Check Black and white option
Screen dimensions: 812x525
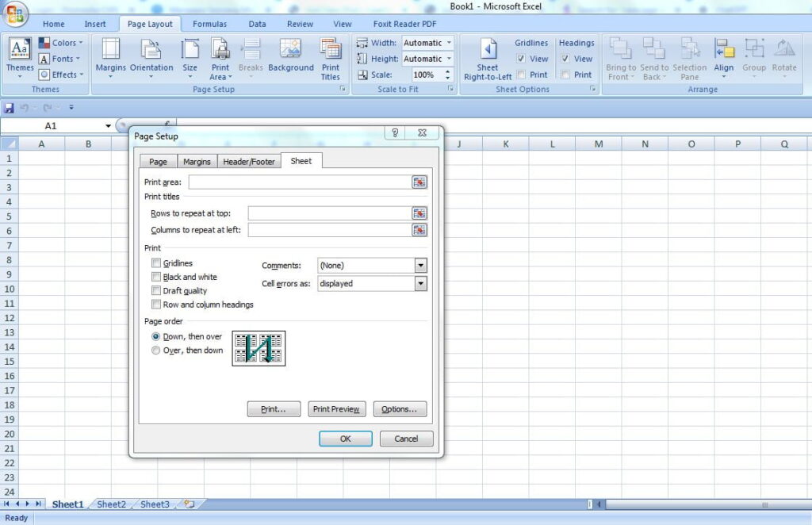coord(156,277)
